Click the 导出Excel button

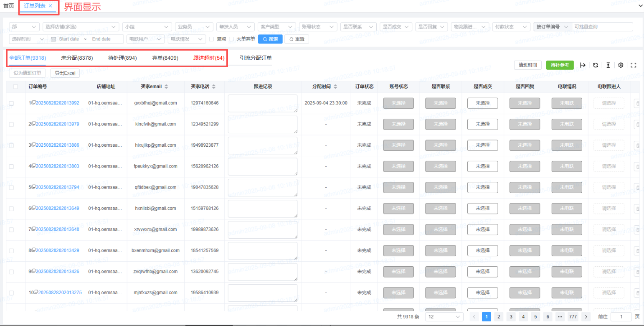tap(65, 73)
